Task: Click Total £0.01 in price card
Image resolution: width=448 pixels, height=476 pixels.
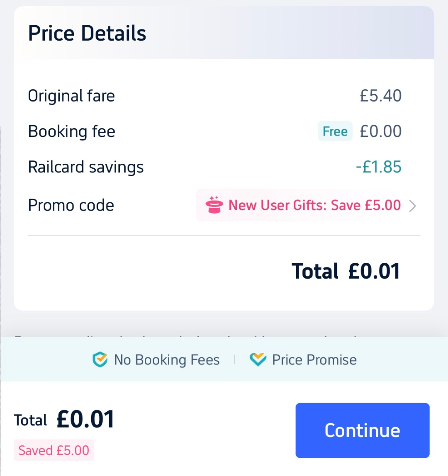Action: click(x=346, y=271)
